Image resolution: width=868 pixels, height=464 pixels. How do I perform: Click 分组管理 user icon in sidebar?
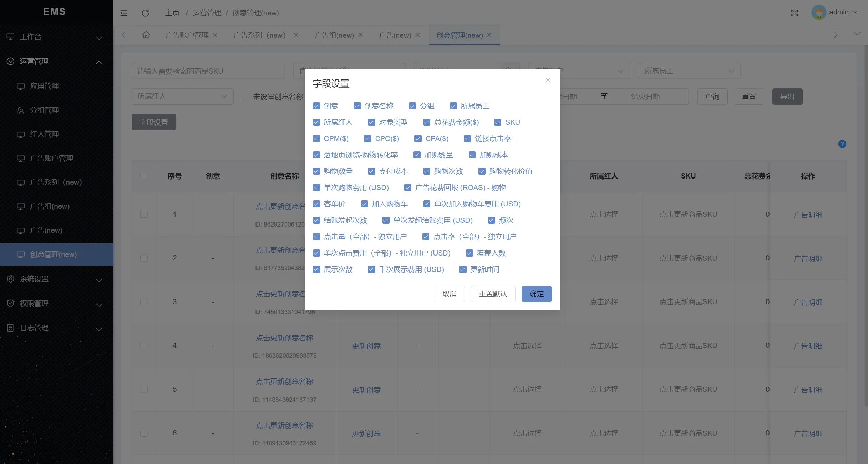click(x=21, y=110)
